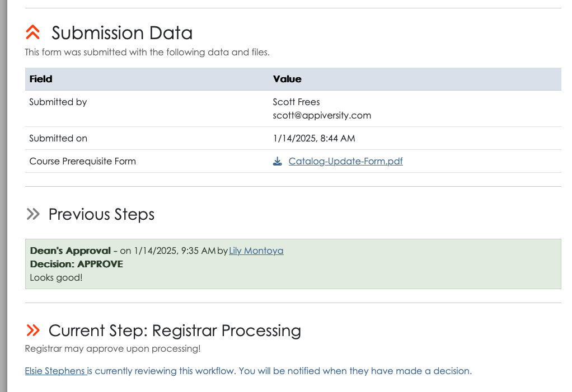Click the Value column header

287,79
